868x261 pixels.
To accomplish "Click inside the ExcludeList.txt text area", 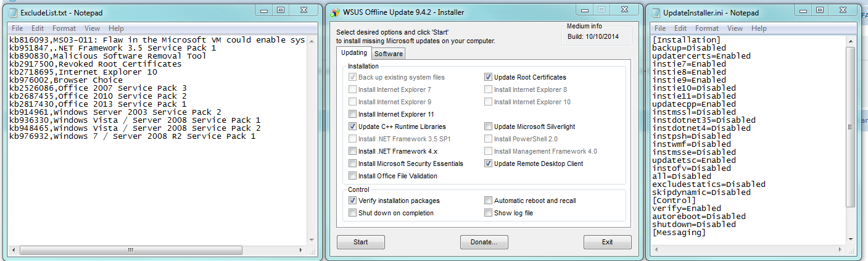I will coord(154,185).
